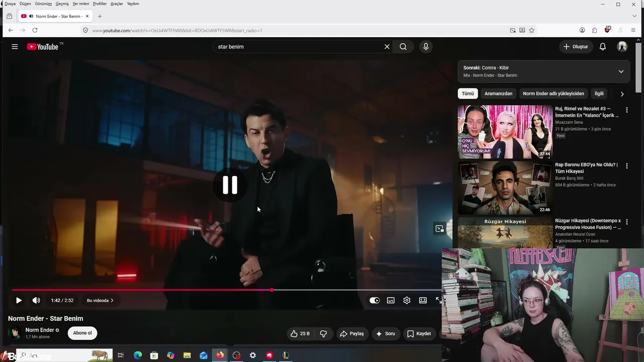Resume playback with the play button
Image resolution: width=644 pixels, height=362 pixels.
pos(19,300)
